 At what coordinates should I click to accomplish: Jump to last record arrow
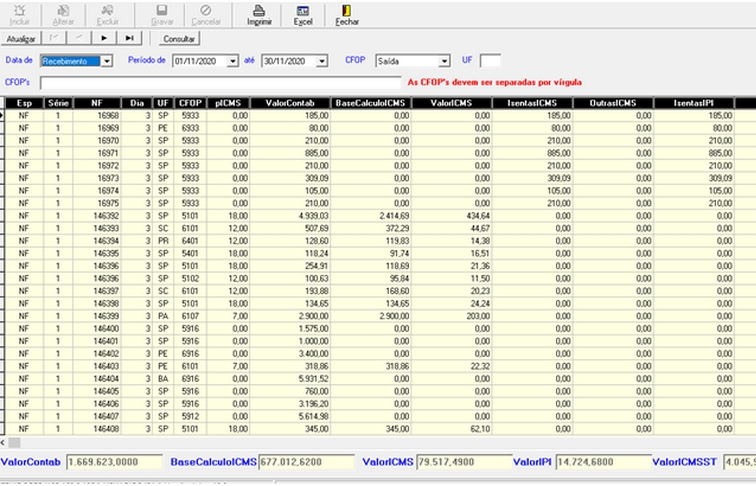(x=129, y=38)
